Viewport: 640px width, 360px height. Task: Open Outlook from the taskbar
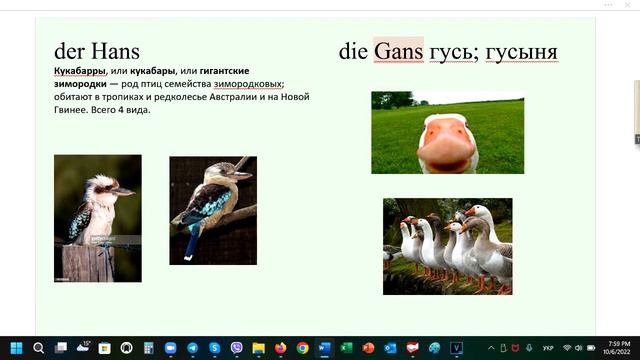click(391, 348)
